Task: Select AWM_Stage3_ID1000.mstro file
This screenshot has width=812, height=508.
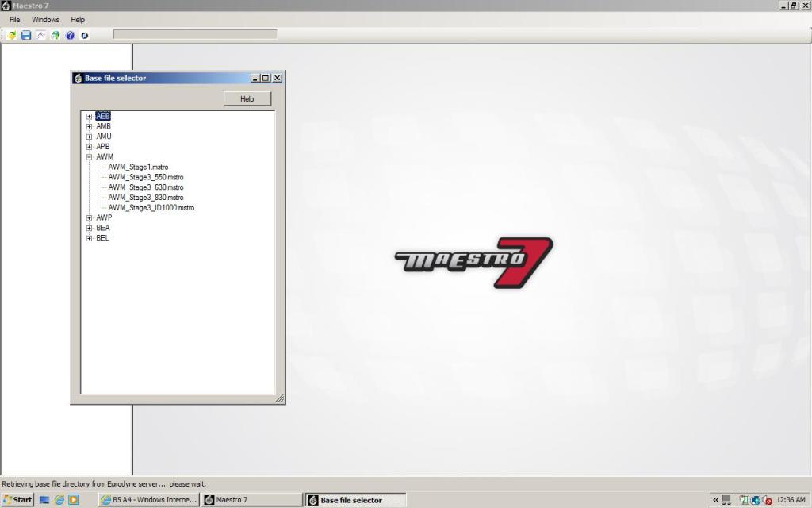Action: 151,207
